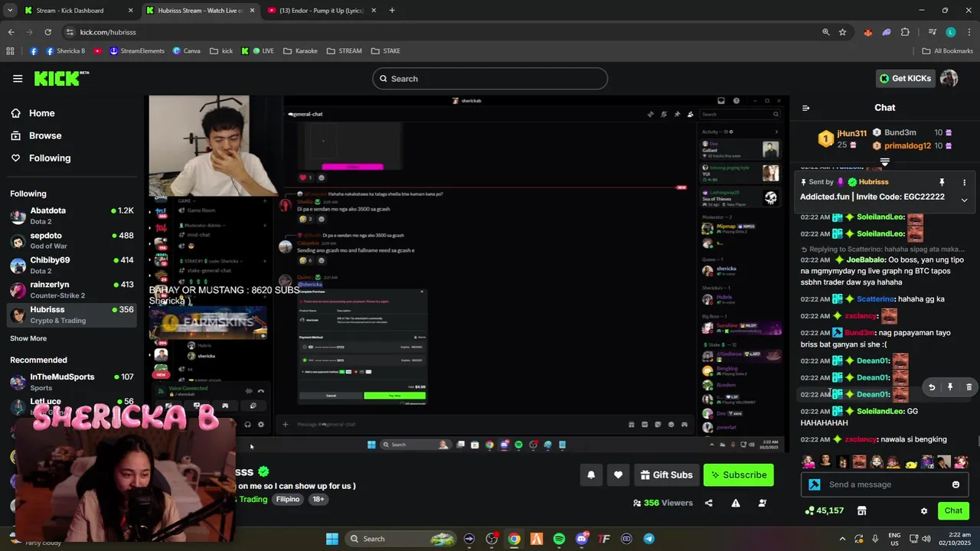Open the StreamElements bookmark
The width and height of the screenshot is (980, 551).
[x=137, y=51]
